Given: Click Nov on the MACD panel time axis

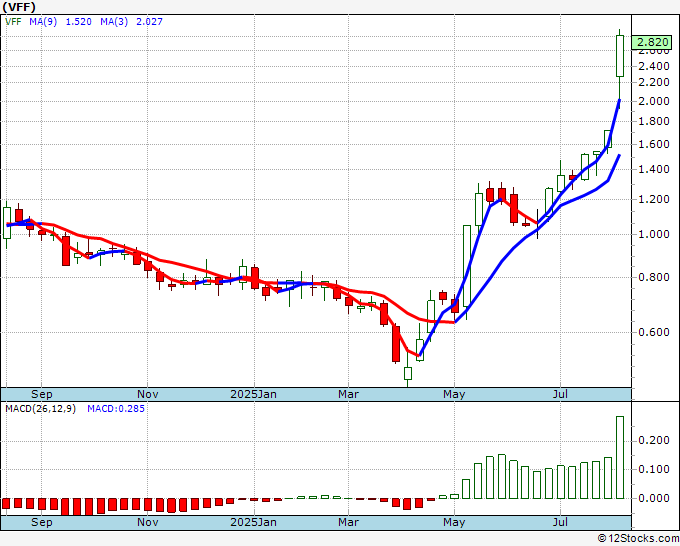Looking at the screenshot, I should (x=147, y=522).
